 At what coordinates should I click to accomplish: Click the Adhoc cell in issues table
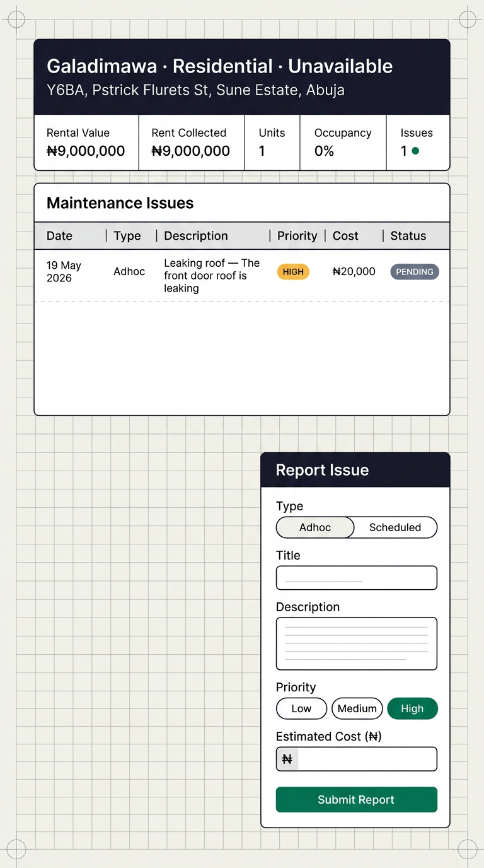tap(129, 271)
